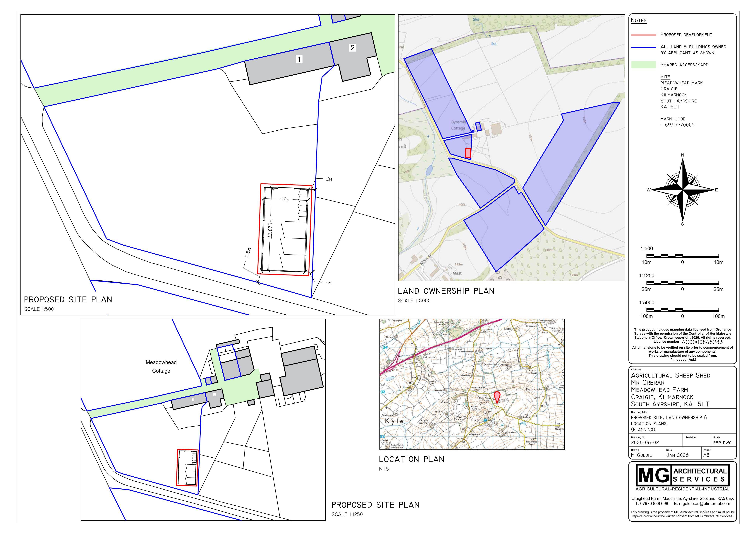Click the MG Architectural Services logo
The width and height of the screenshot is (756, 535).
682,475
